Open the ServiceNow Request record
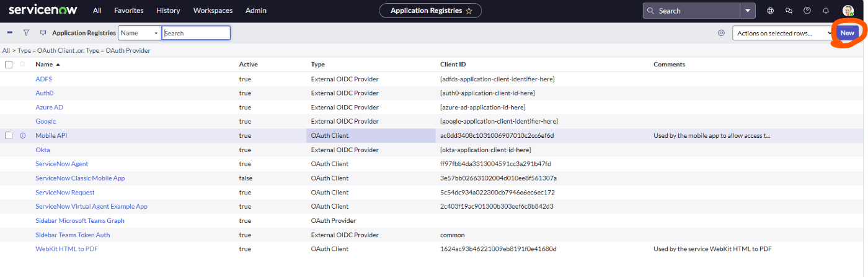 (x=65, y=193)
